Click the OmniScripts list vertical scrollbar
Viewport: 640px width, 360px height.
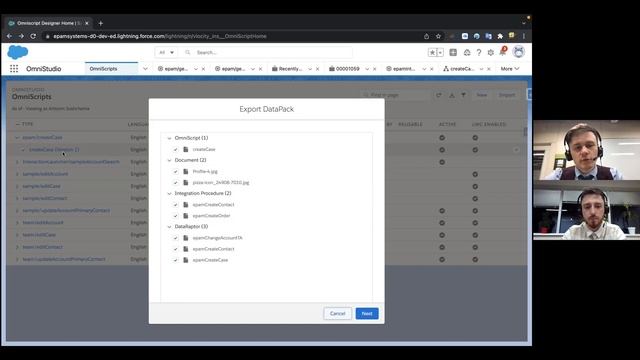[525, 131]
